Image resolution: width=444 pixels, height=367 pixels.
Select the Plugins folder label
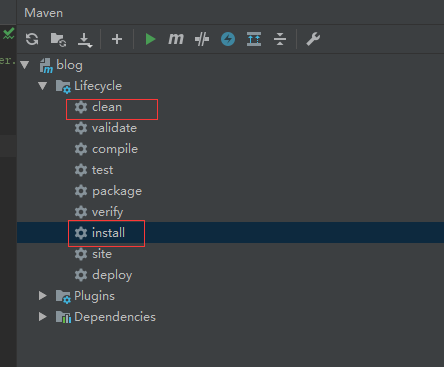[x=94, y=296]
